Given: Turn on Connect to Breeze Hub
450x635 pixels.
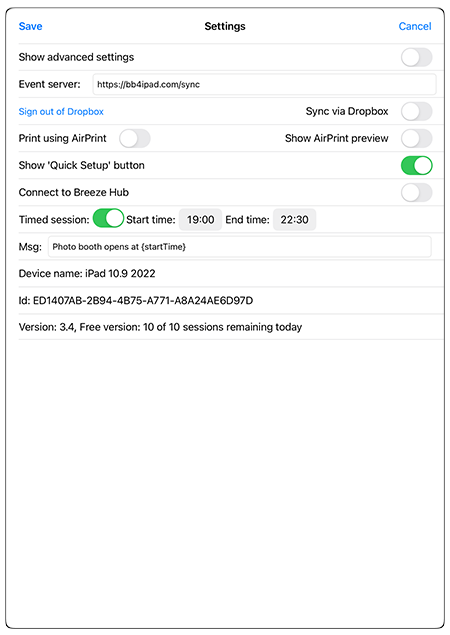Looking at the screenshot, I should pyautogui.click(x=416, y=193).
